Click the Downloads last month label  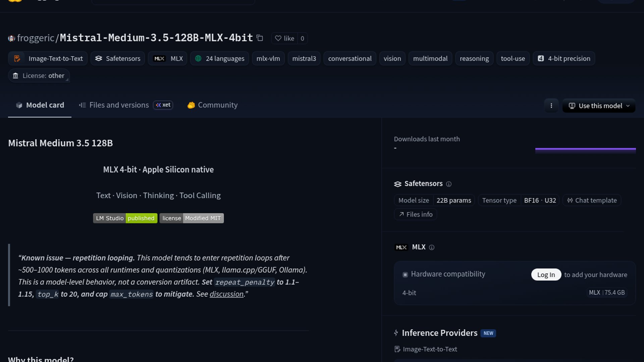pos(427,139)
